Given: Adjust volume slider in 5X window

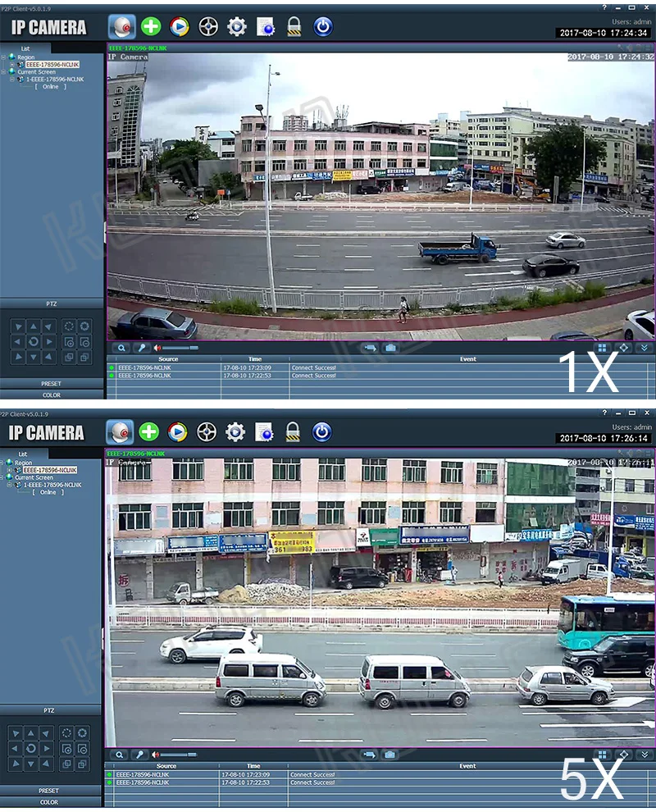Looking at the screenshot, I should point(178,755).
